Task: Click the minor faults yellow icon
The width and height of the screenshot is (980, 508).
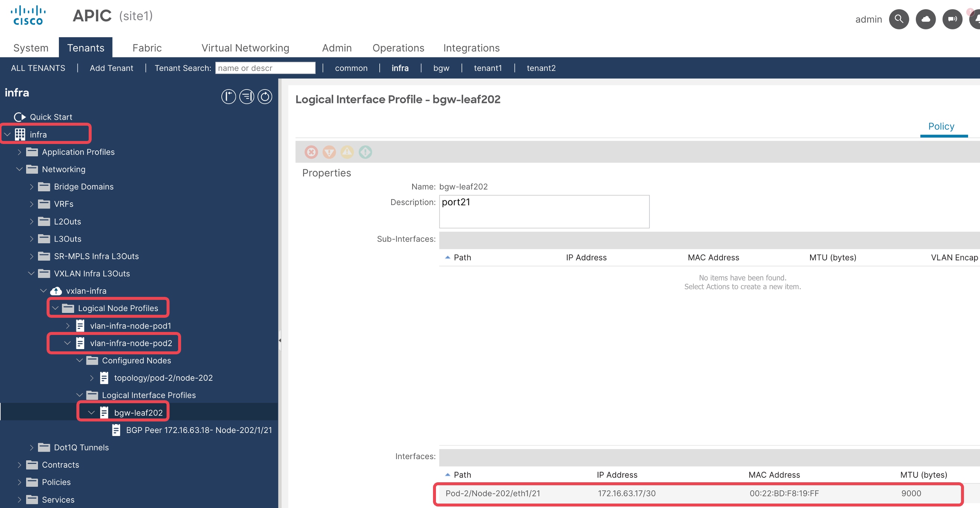Action: (347, 152)
